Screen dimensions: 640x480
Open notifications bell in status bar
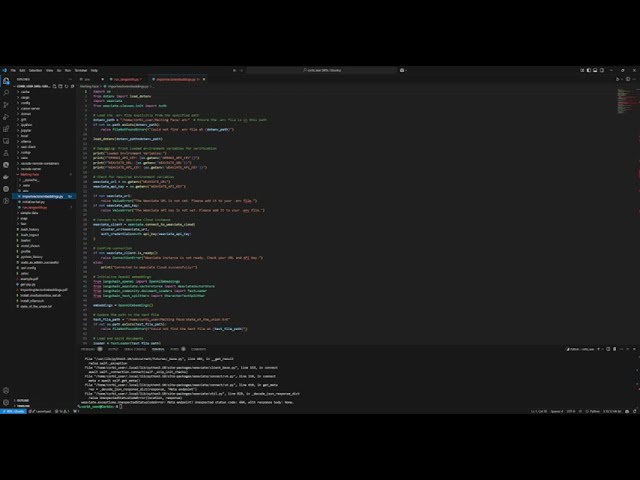click(635, 411)
